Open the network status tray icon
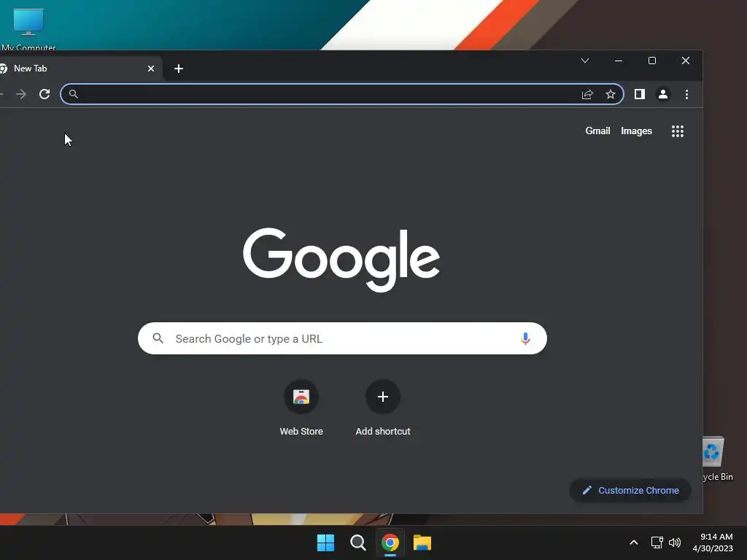This screenshot has height=560, width=747. point(657,542)
